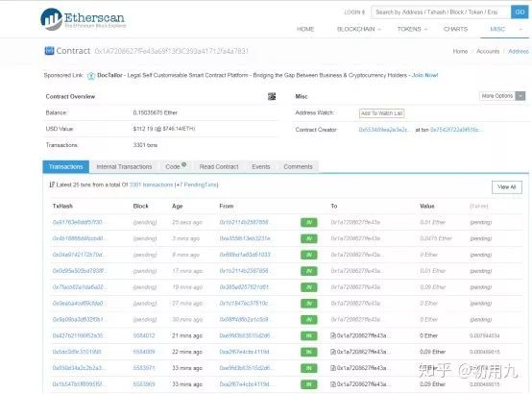Image resolution: width=532 pixels, height=394 pixels.
Task: Click the green IN label in the first row
Action: (309, 223)
